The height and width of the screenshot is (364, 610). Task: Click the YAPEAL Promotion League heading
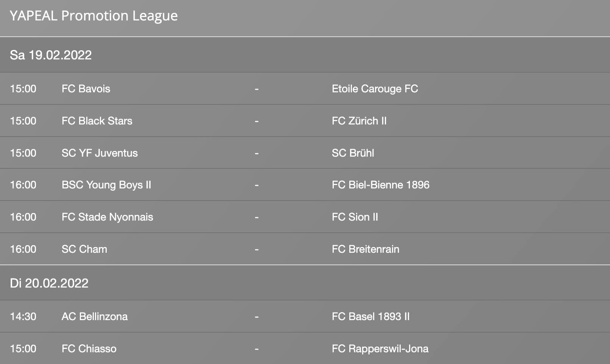(93, 16)
